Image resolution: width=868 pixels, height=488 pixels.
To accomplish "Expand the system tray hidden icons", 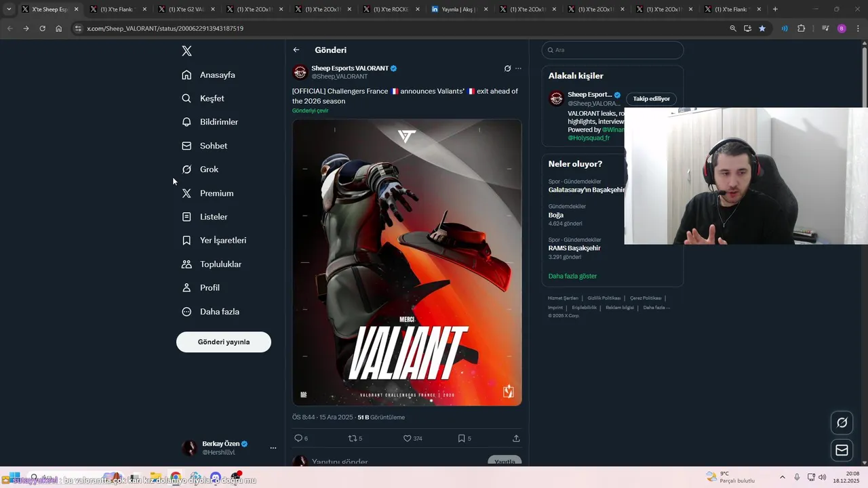I will click(x=782, y=477).
